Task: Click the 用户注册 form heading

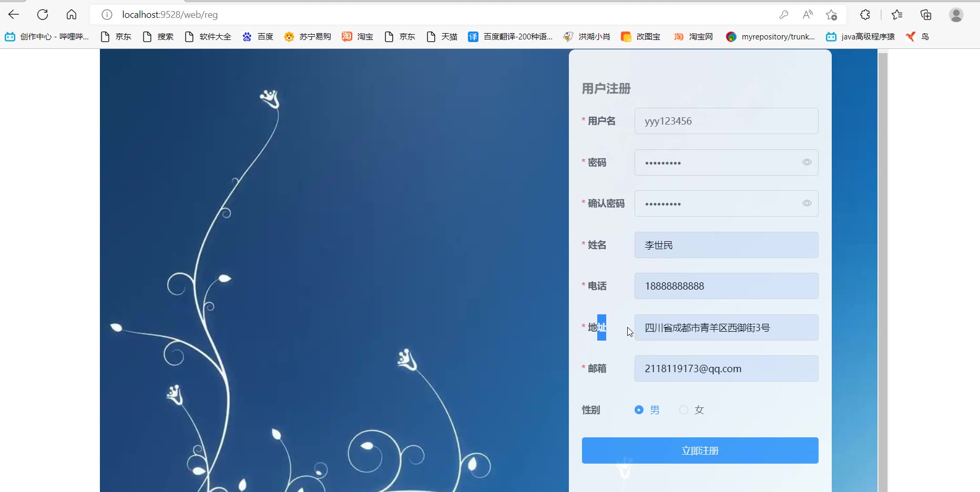Action: coord(606,88)
